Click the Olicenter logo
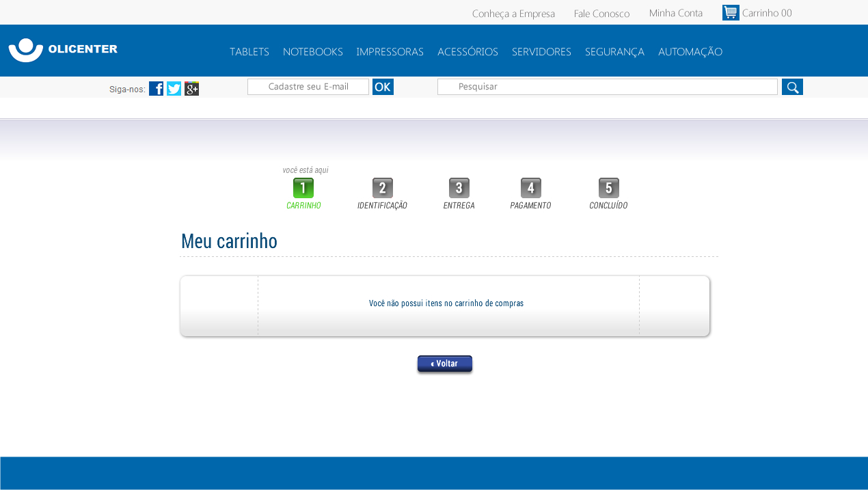This screenshot has height=490, width=868. click(x=63, y=50)
